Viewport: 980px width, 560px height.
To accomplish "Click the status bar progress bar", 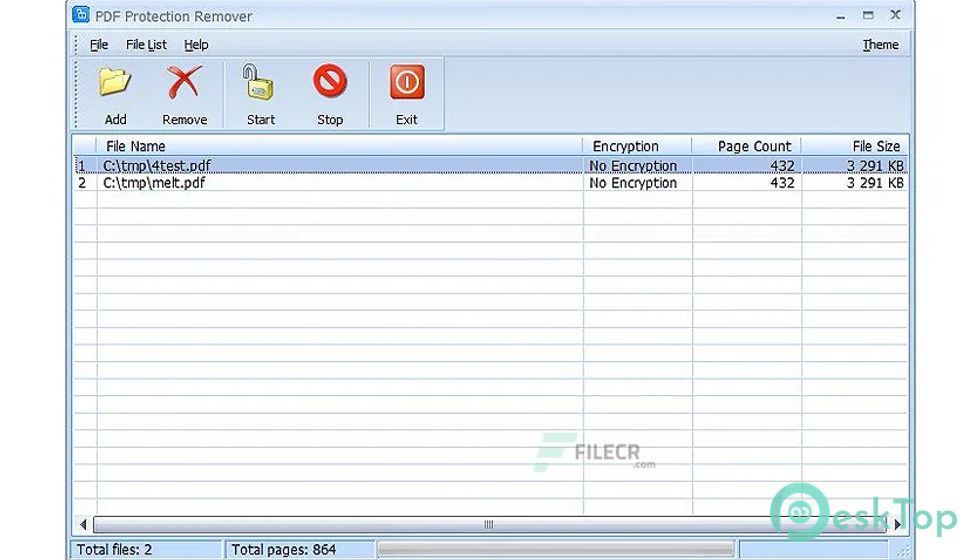I will [556, 549].
